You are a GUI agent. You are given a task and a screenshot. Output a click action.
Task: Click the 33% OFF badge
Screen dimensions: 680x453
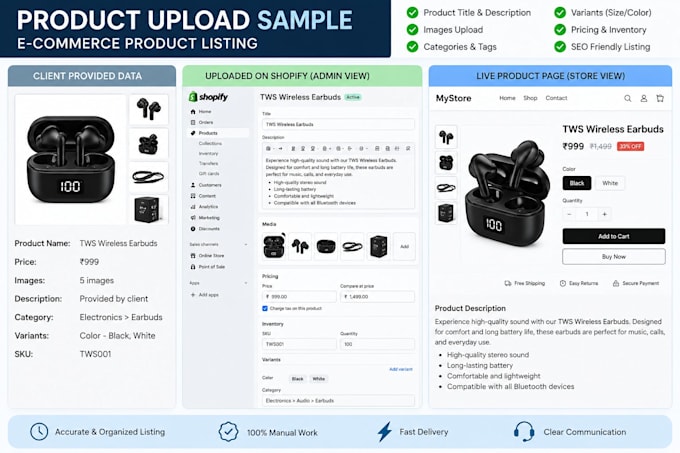(631, 147)
